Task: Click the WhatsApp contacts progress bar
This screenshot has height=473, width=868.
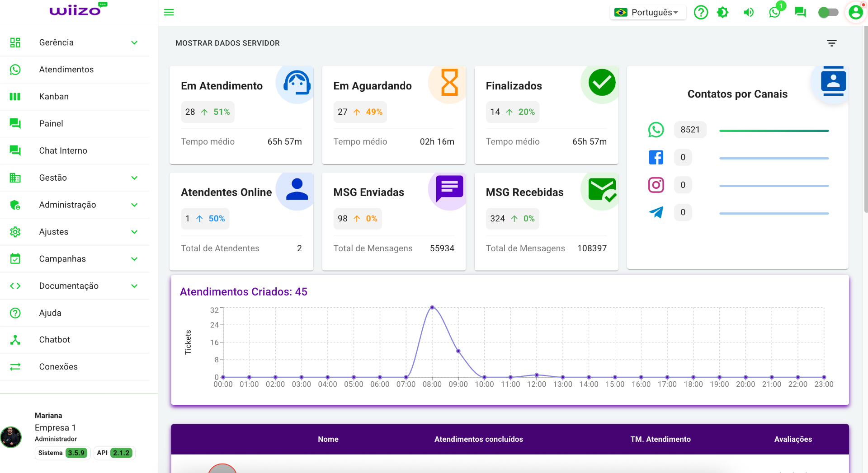Action: [774, 131]
